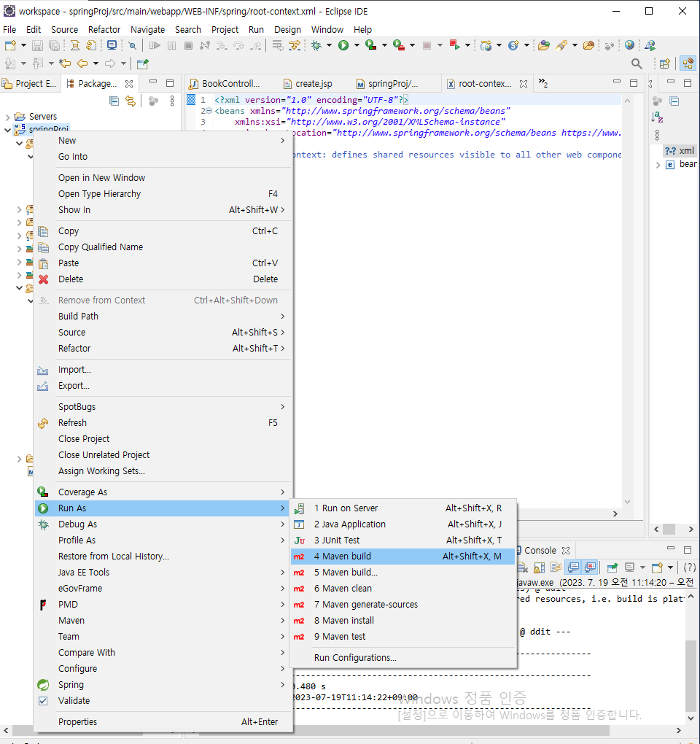Open Run button dropdown arrow
700x744 pixels.
(x=357, y=45)
